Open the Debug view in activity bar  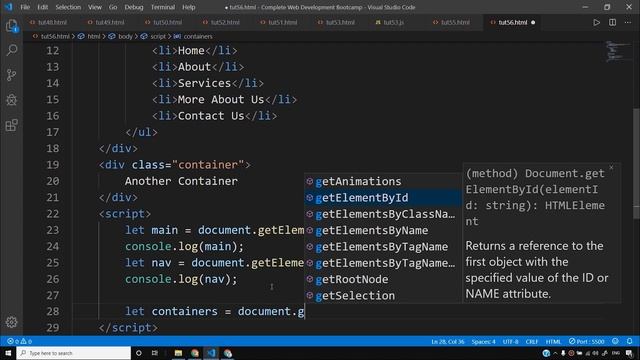pos(11,100)
